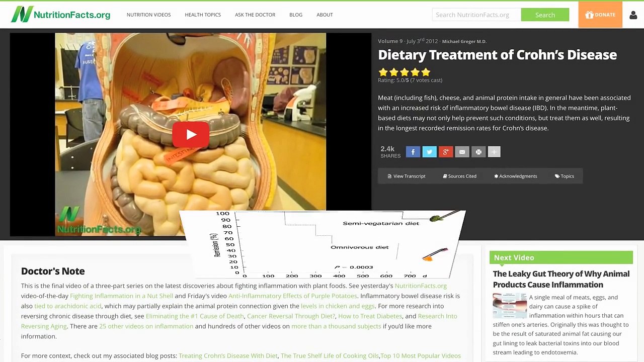644x362 pixels.
Task: Open Nutrition Videos menu
Action: (148, 15)
